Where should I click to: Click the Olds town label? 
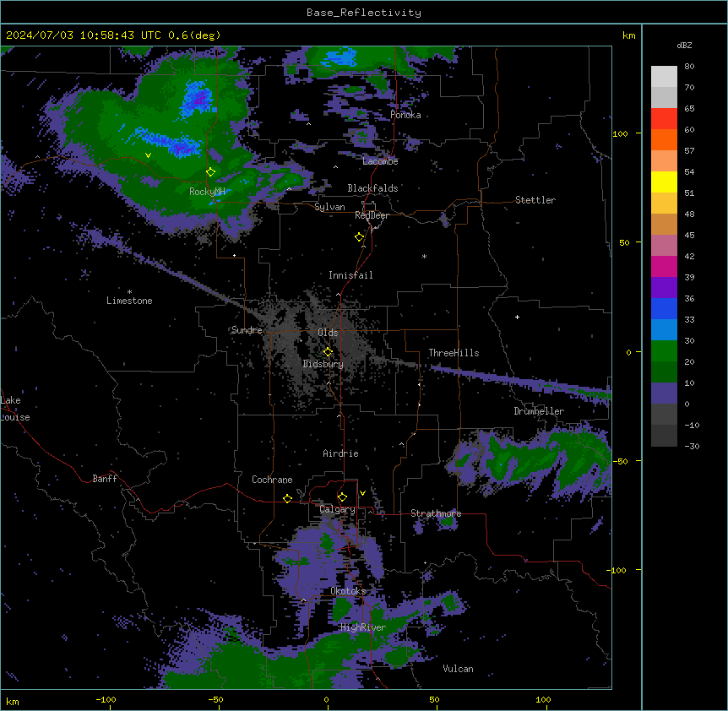click(x=328, y=333)
